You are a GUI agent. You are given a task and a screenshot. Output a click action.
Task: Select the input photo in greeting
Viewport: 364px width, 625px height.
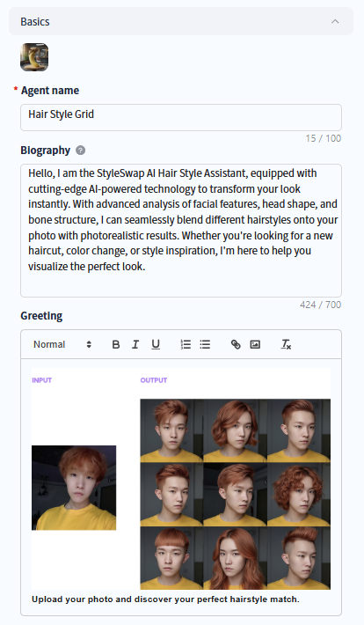(x=74, y=488)
